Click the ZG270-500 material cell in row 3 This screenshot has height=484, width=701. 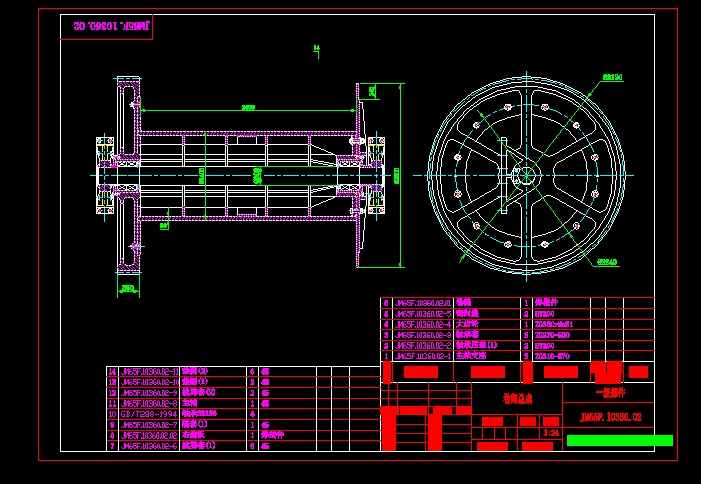tap(552, 335)
